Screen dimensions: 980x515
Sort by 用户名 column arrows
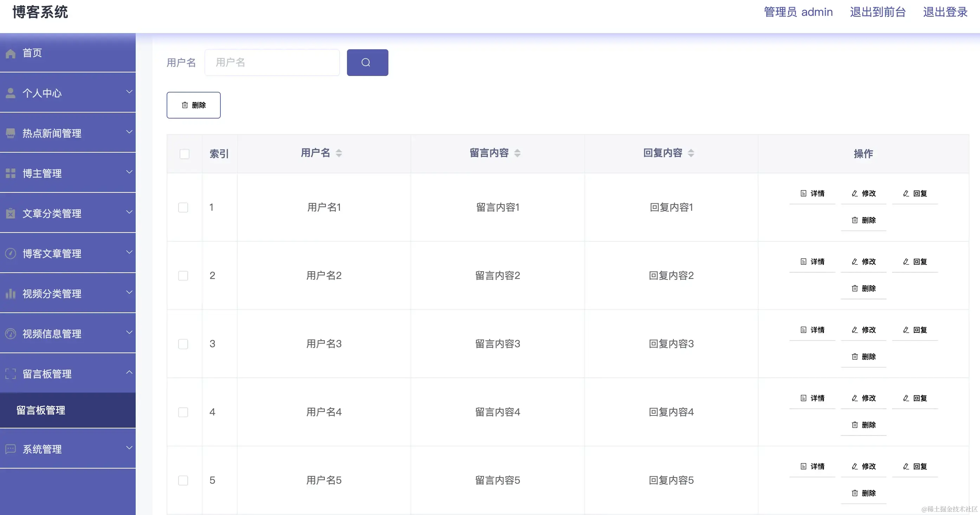tap(339, 153)
